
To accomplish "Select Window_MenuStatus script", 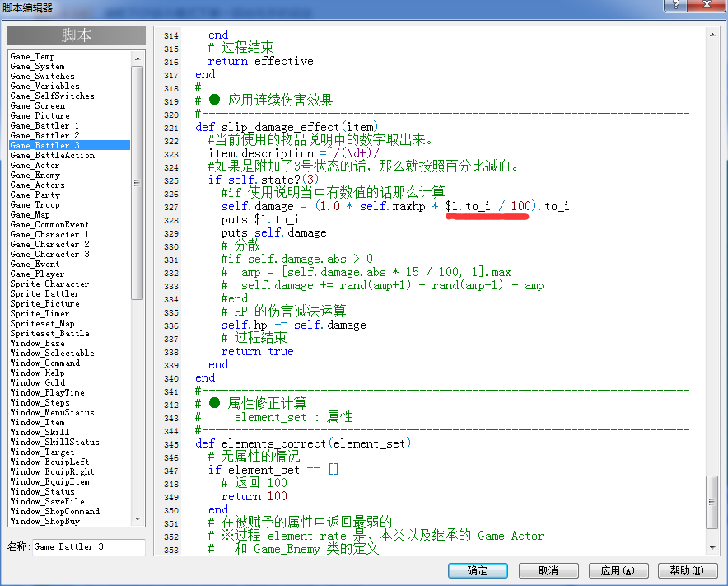I will [52, 412].
